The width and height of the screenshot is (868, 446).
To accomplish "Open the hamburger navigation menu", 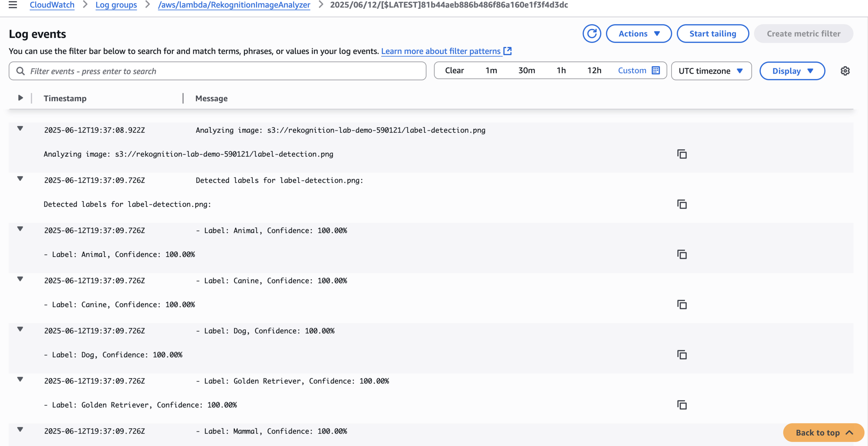I will 13,5.
